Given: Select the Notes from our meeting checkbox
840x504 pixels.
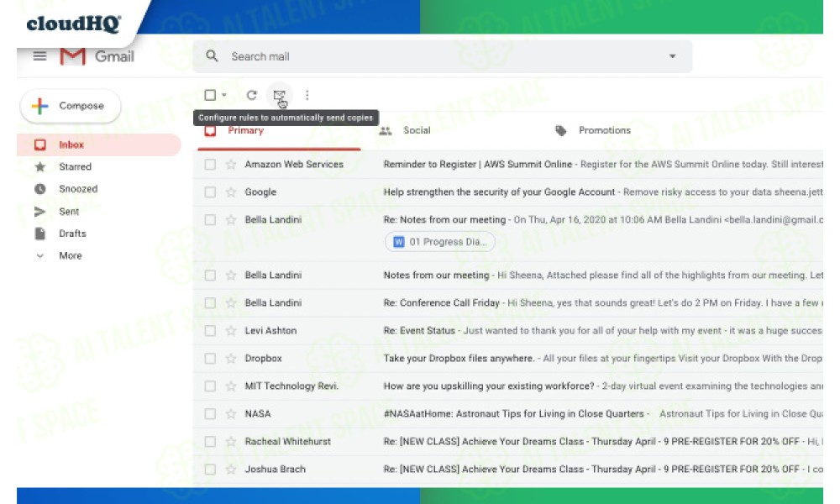Looking at the screenshot, I should tap(210, 276).
